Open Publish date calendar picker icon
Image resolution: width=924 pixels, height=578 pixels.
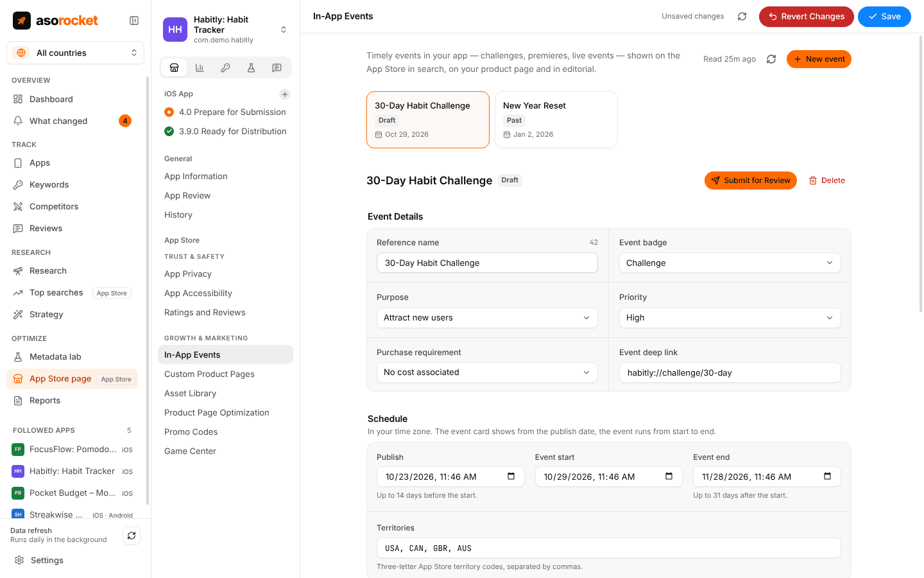pyautogui.click(x=511, y=477)
